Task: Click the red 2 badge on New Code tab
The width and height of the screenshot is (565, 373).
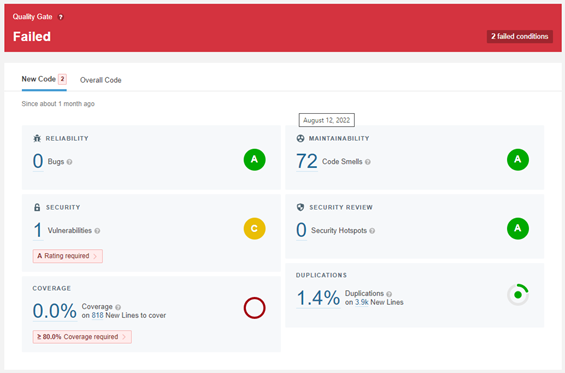Action: tap(62, 79)
